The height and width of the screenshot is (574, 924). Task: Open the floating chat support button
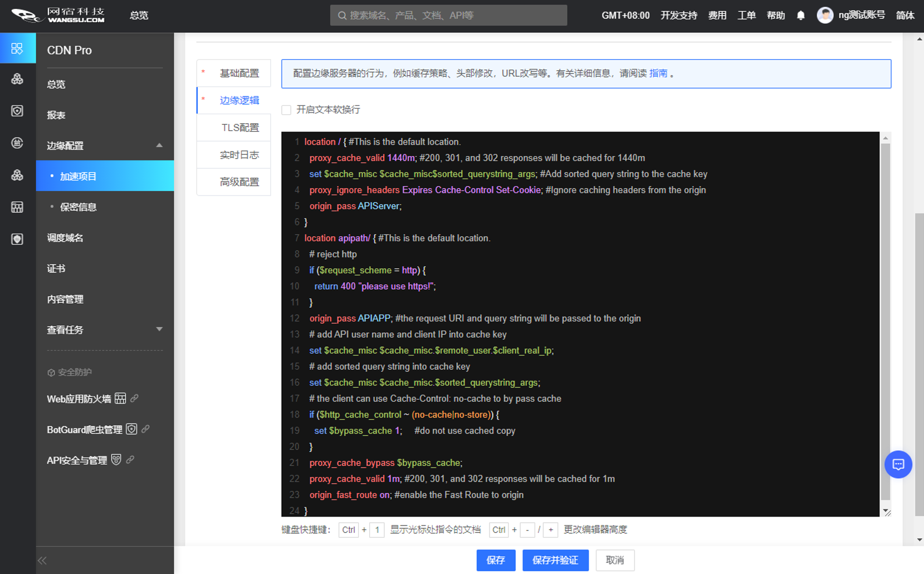coord(898,464)
